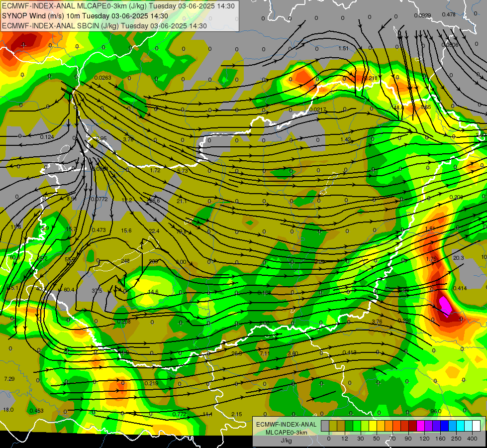The width and height of the screenshot is (487, 448).
Task: Click the SBCIN title line at top
Action: [104, 26]
